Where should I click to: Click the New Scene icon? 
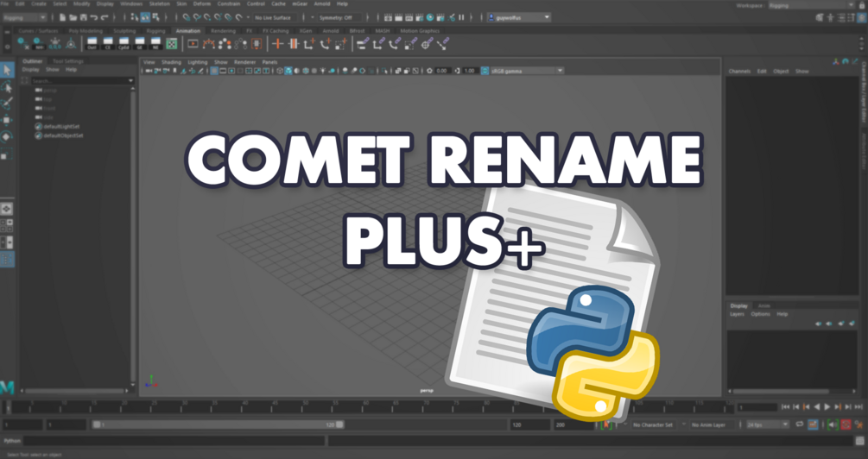tap(62, 18)
